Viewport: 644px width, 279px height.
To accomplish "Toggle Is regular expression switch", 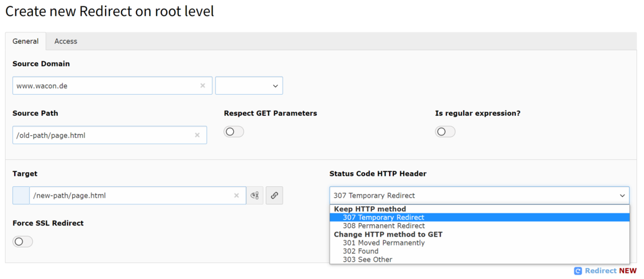I will 445,132.
